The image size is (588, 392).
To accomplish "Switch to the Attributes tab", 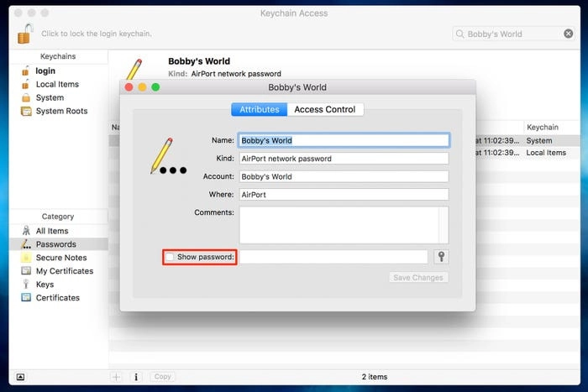I will [260, 109].
